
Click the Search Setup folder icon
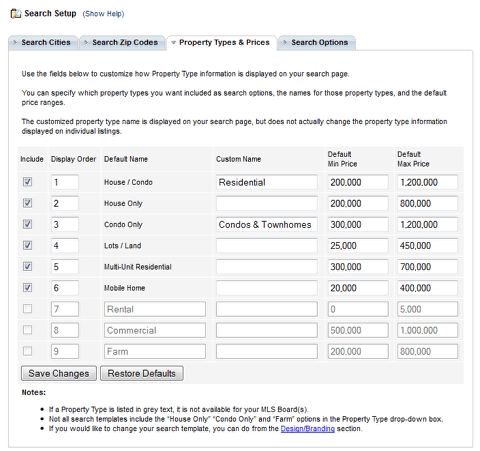coord(16,14)
